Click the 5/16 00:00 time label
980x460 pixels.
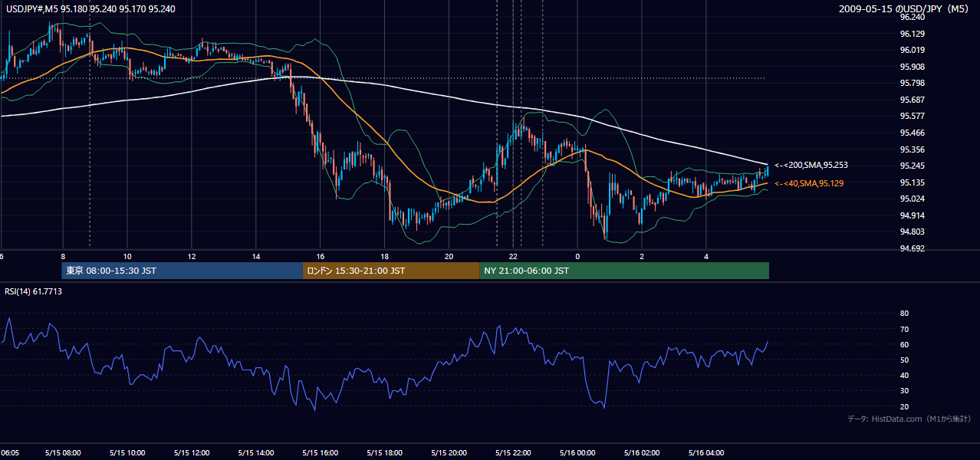pos(578,453)
